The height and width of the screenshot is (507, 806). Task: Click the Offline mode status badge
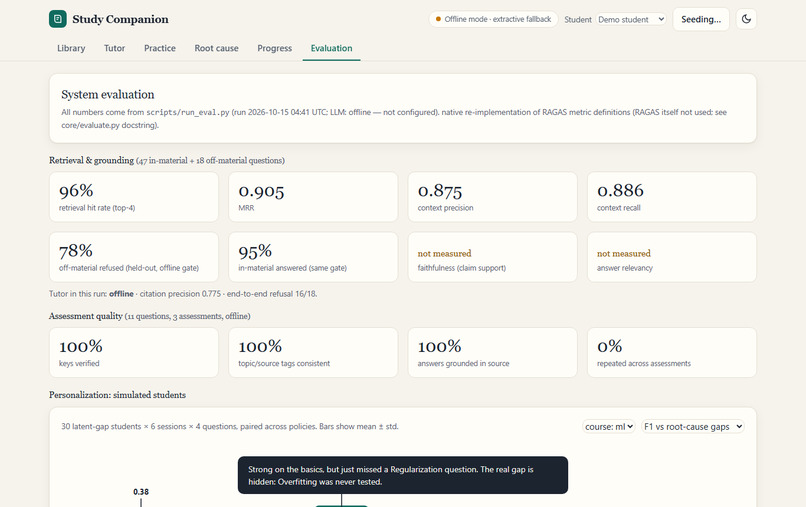493,19
